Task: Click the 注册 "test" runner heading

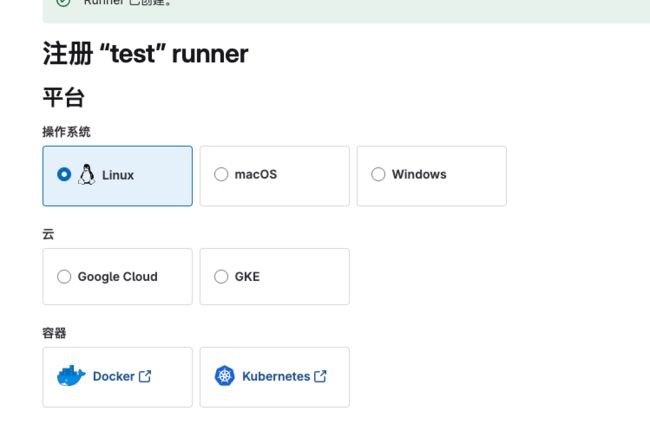Action: [146, 54]
